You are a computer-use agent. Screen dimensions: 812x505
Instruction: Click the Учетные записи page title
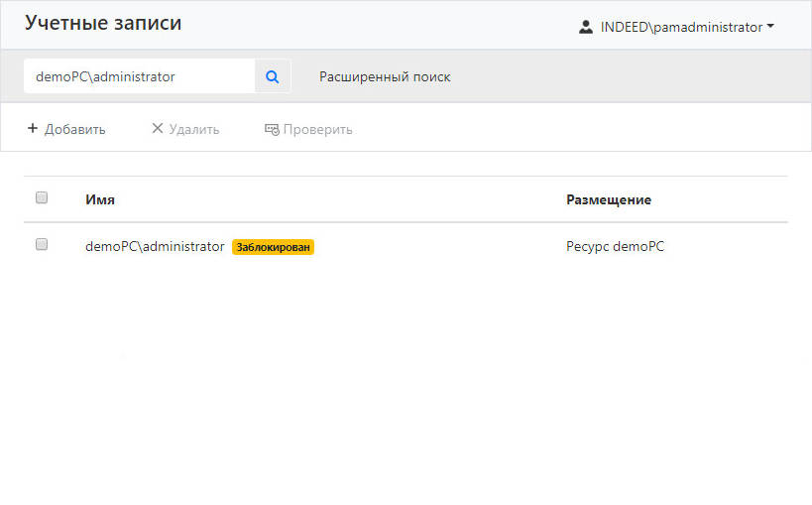pos(103,23)
